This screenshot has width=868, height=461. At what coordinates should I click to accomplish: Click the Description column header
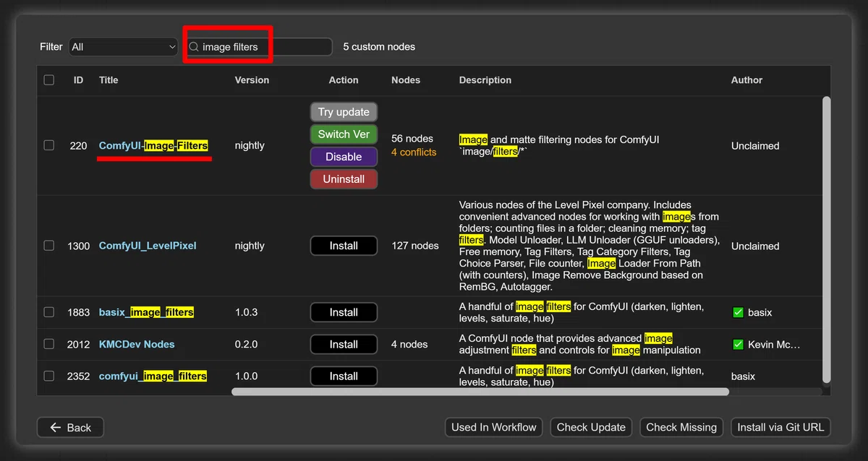(x=485, y=80)
